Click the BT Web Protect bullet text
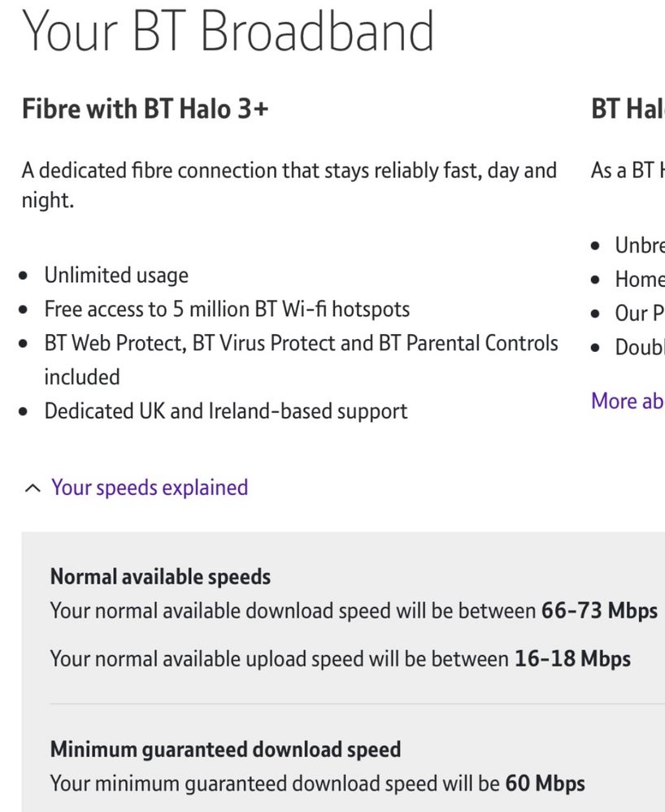Screen dimensions: 665x812 301,343
